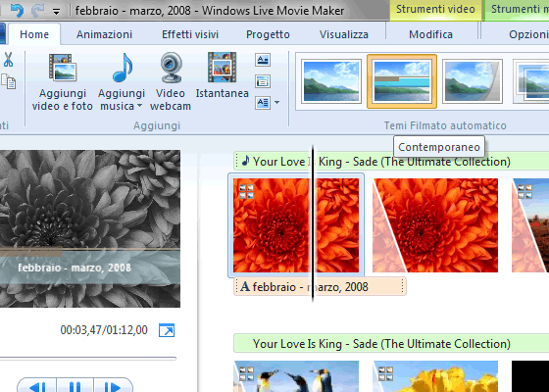Select the desert clip at right edge

coord(530,225)
